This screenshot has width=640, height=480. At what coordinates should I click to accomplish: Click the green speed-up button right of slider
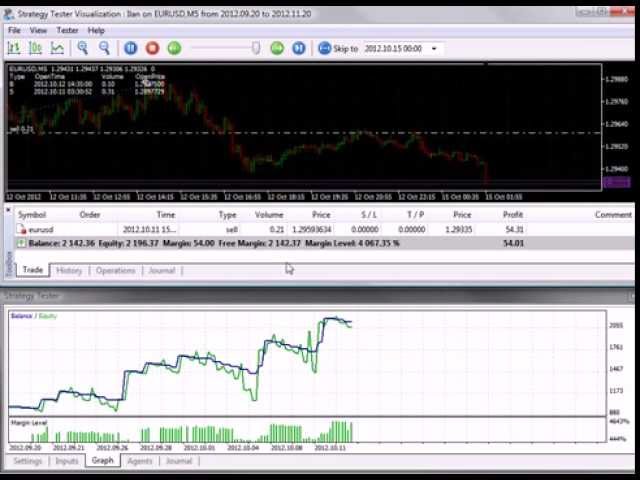(277, 48)
